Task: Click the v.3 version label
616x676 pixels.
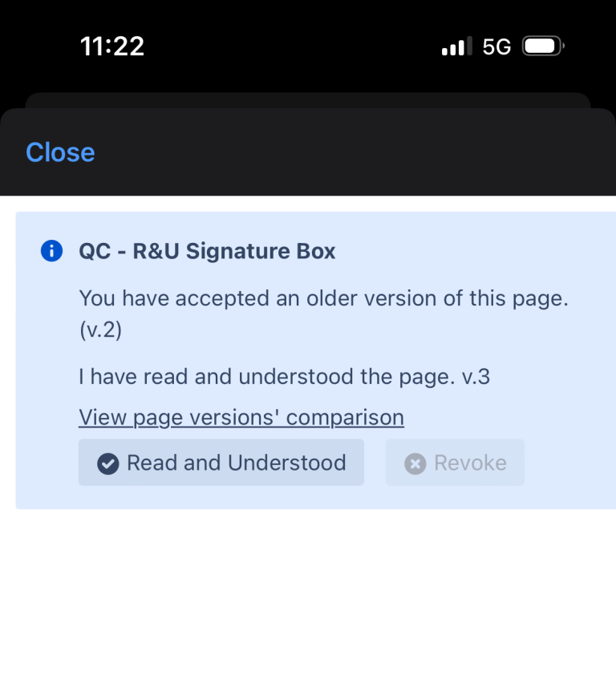Action: point(476,376)
